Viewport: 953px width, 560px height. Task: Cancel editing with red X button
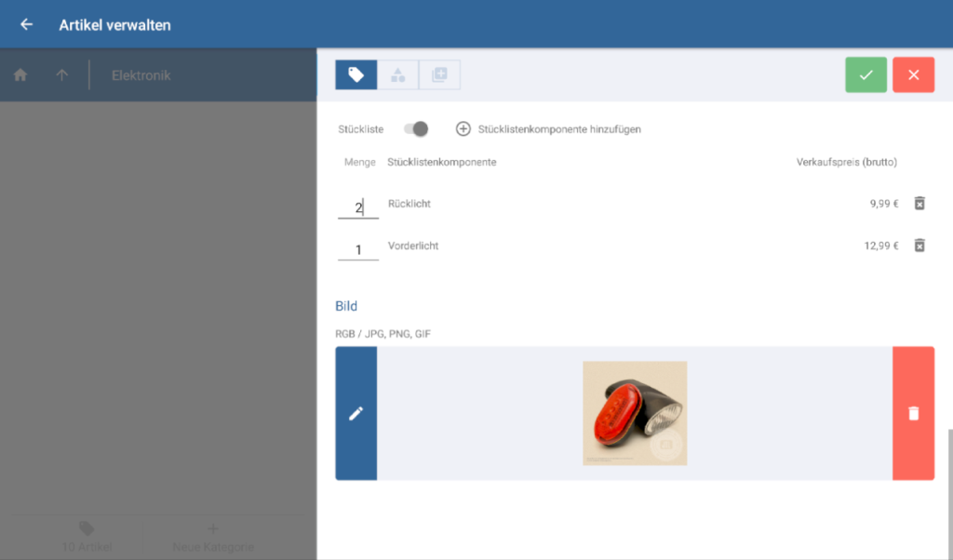pos(913,75)
